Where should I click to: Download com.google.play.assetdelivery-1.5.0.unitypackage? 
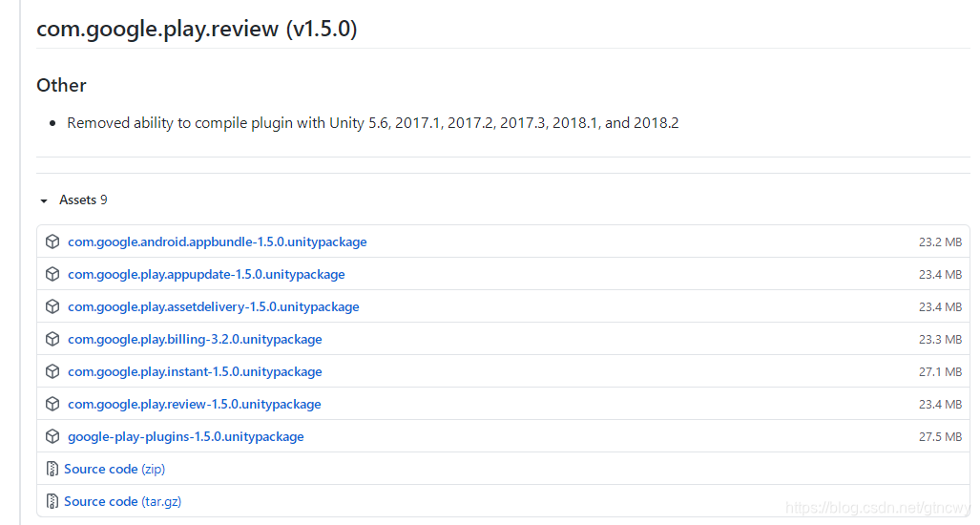coord(213,306)
